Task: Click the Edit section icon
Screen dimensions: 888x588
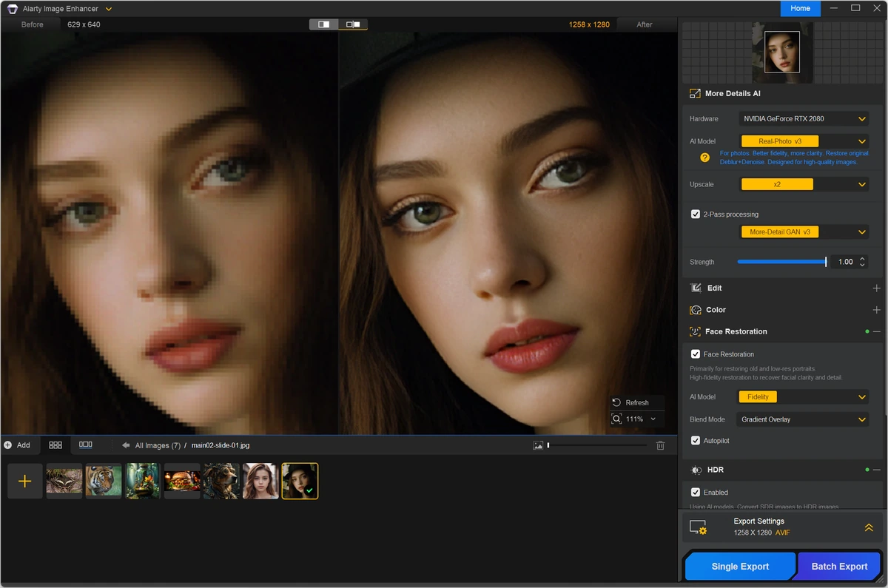Action: click(x=696, y=288)
